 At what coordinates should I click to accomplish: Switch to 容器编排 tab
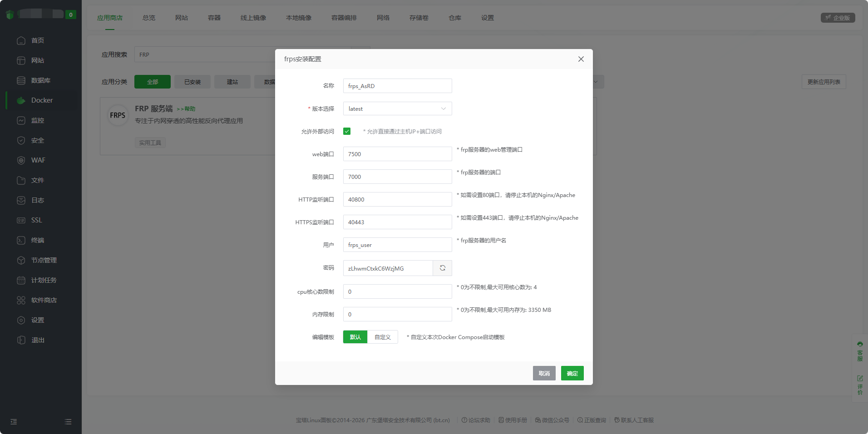344,18
